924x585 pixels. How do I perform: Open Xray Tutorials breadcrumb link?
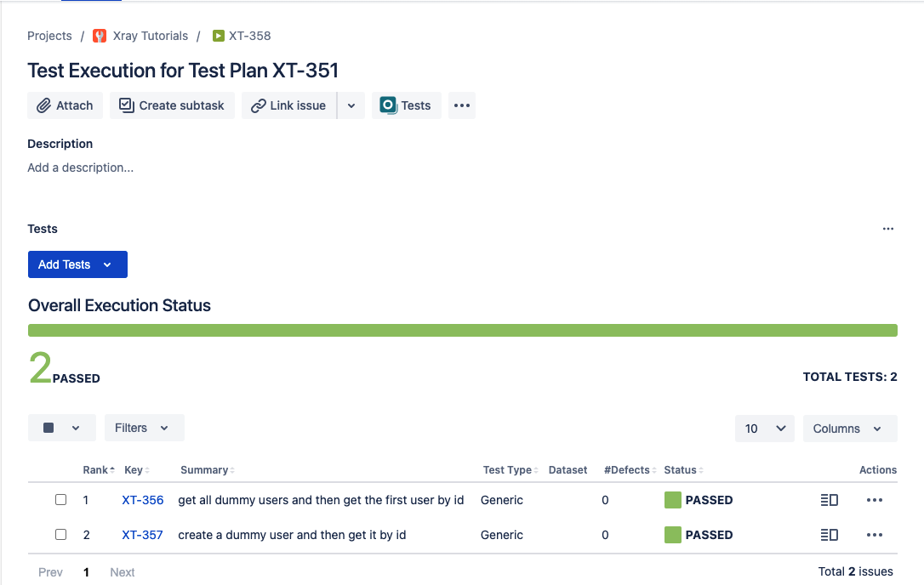pyautogui.click(x=151, y=36)
